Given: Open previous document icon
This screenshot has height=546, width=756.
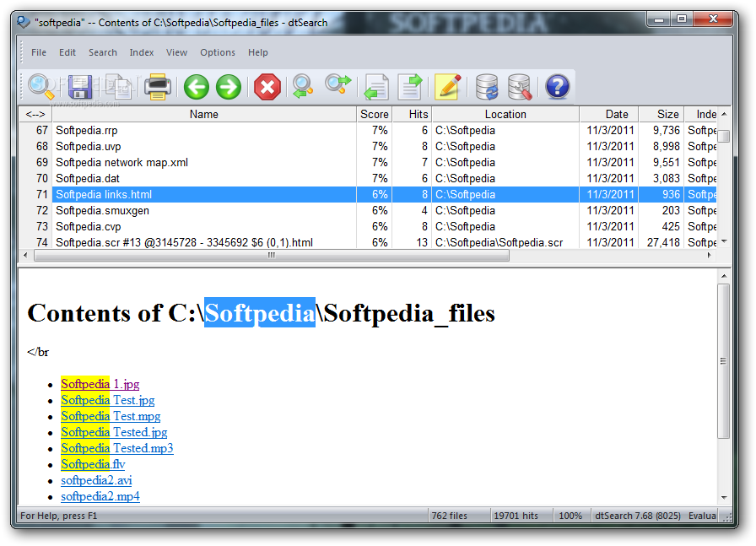Looking at the screenshot, I should click(376, 87).
